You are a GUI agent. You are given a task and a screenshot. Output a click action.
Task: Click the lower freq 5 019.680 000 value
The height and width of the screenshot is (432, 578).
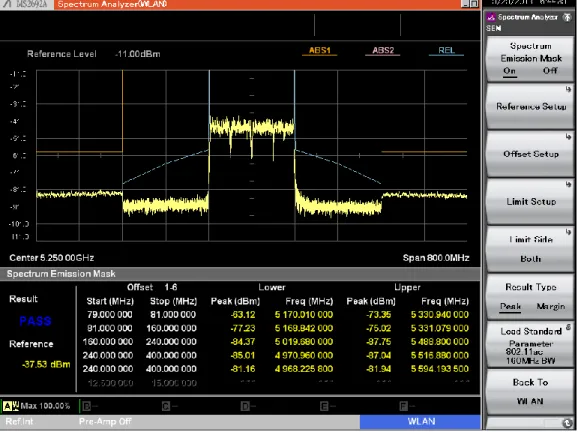304,342
